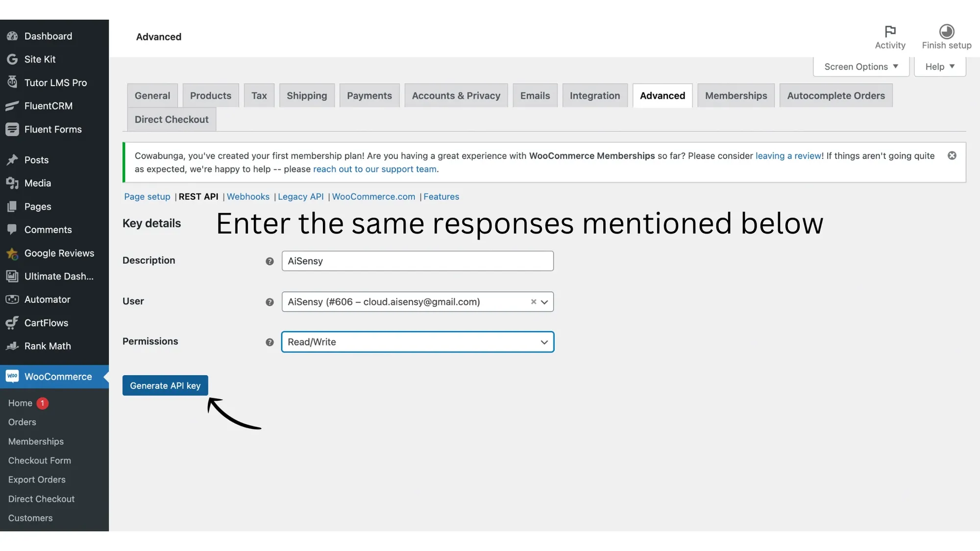The height and width of the screenshot is (551, 980).
Task: Open the Webhooks sub-section link
Action: click(248, 196)
